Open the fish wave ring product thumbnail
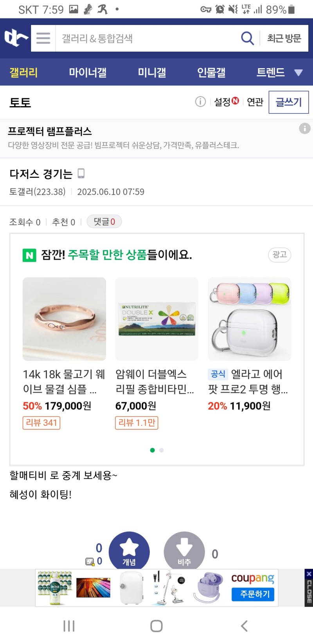 [x=64, y=319]
